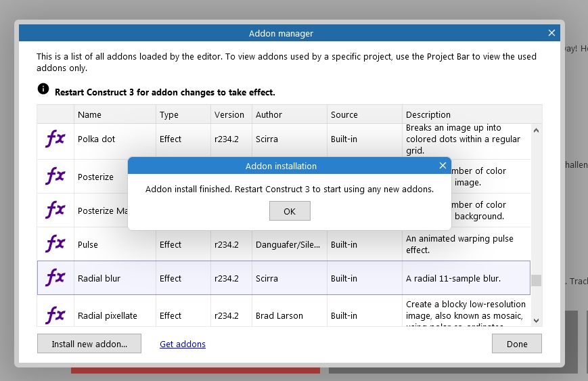Click the scrollbar down arrow in addon list
588x381 pixels.
coord(537,321)
